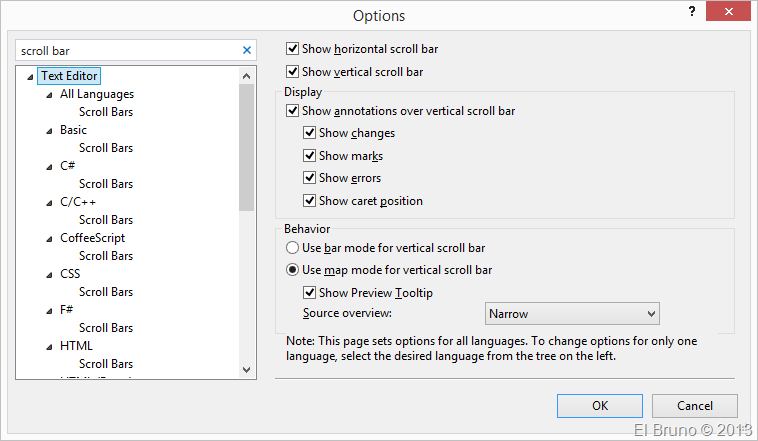The image size is (758, 441).
Task: Select Scroll Bars under All Languages
Action: [106, 112]
